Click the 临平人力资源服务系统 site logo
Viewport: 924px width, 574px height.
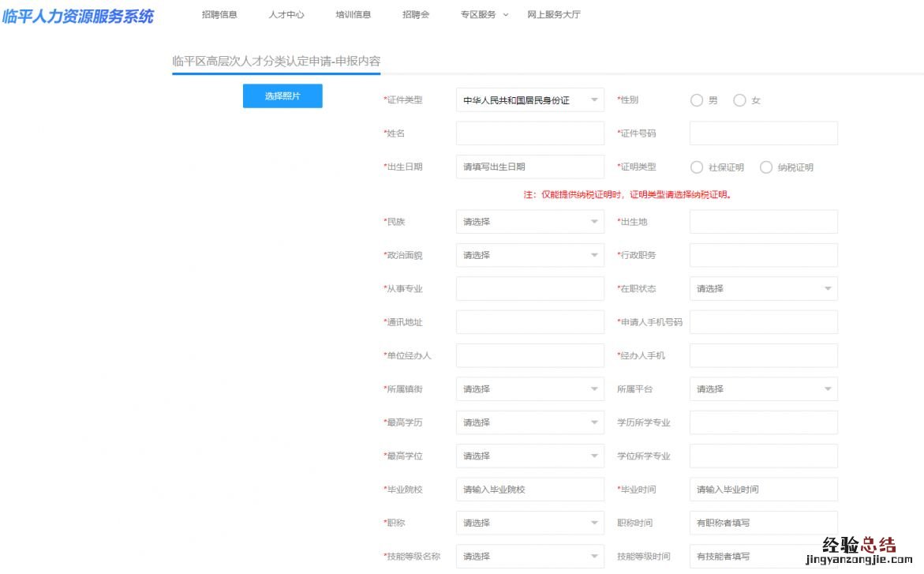(78, 16)
